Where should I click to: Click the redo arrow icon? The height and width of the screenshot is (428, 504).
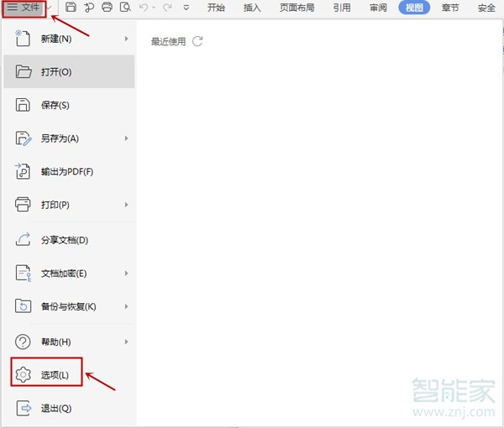[x=167, y=8]
